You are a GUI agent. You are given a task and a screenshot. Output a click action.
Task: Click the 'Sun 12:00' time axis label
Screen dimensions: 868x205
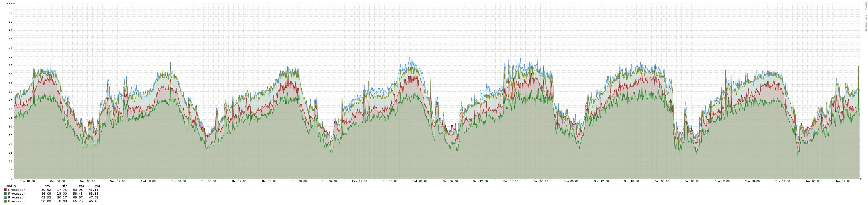click(x=601, y=182)
